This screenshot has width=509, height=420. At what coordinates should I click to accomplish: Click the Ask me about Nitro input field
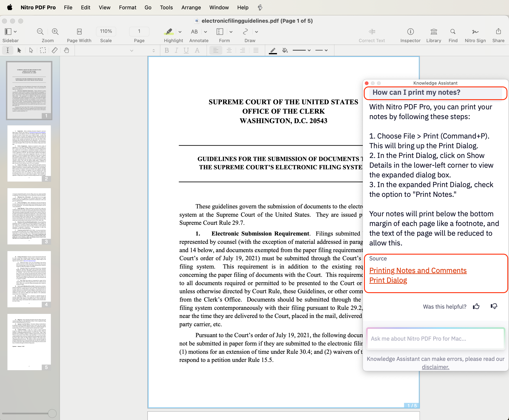pos(436,339)
